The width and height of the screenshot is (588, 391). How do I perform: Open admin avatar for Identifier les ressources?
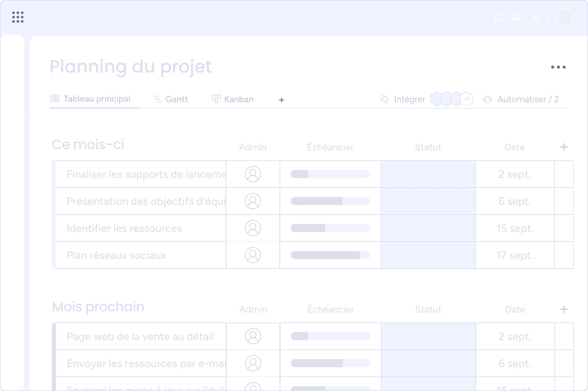coord(253,228)
